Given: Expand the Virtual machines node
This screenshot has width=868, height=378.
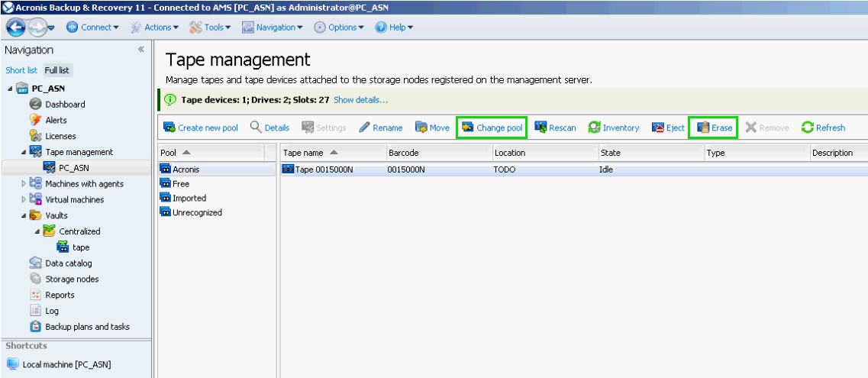Looking at the screenshot, I should coord(23,200).
